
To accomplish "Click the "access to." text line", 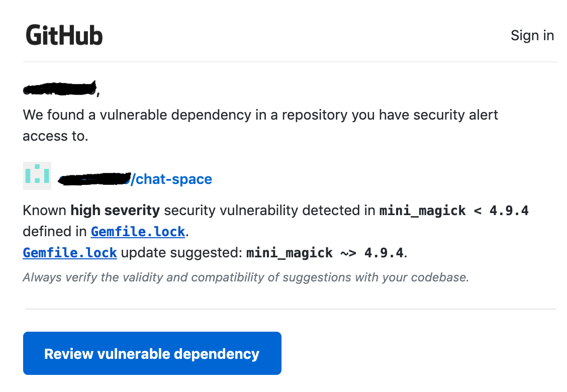I will point(55,136).
